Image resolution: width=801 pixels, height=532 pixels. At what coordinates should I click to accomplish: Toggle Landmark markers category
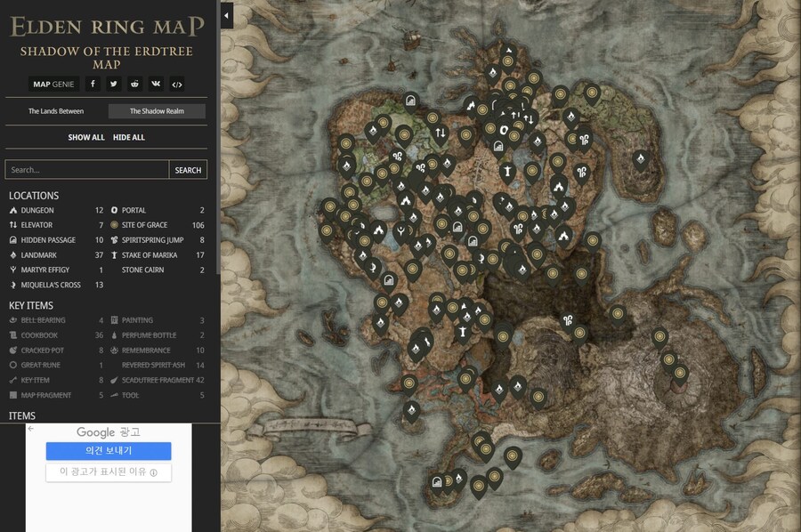[x=56, y=255]
